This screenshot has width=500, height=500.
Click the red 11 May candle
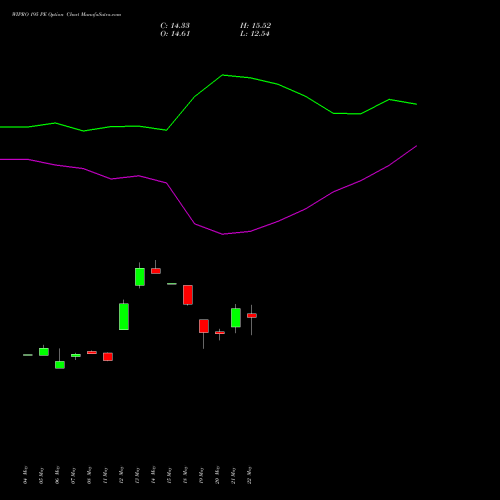pyautogui.click(x=108, y=357)
